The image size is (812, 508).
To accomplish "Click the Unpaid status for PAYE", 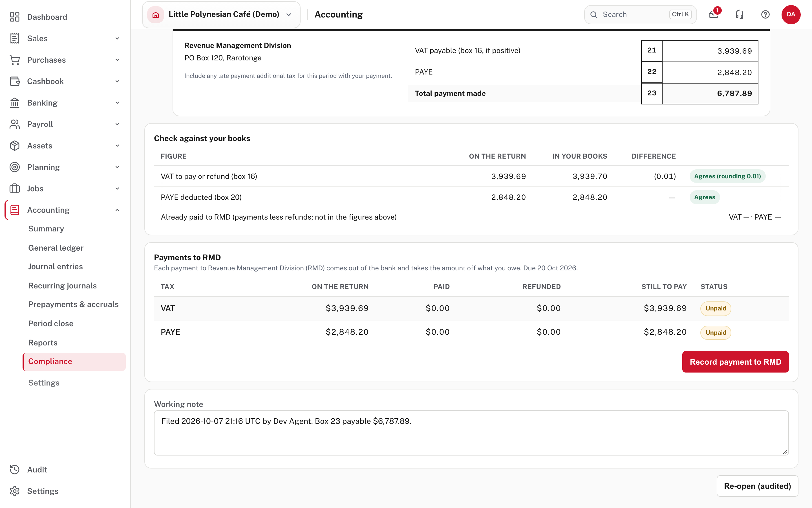I will [716, 333].
